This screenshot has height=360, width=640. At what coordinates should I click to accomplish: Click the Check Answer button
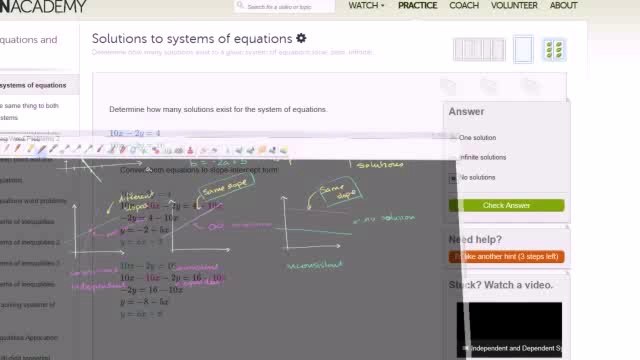507,205
